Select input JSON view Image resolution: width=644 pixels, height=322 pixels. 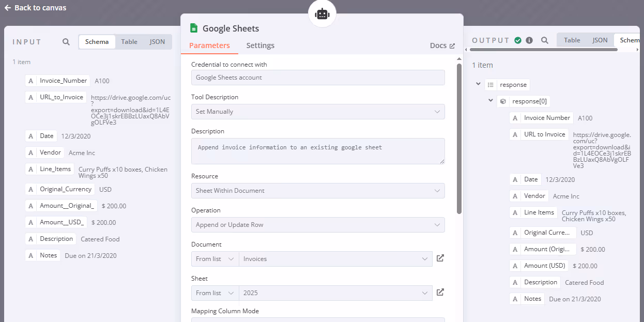157,42
